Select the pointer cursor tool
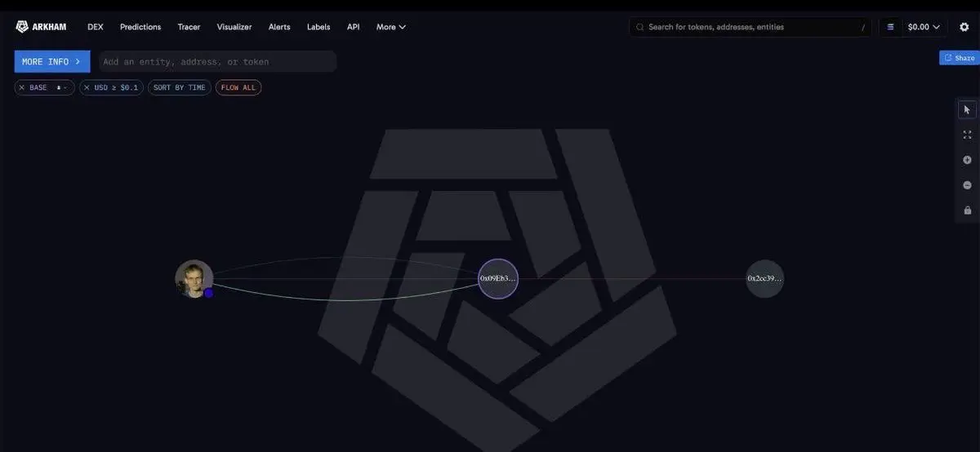This screenshot has height=452, width=980. click(x=967, y=109)
